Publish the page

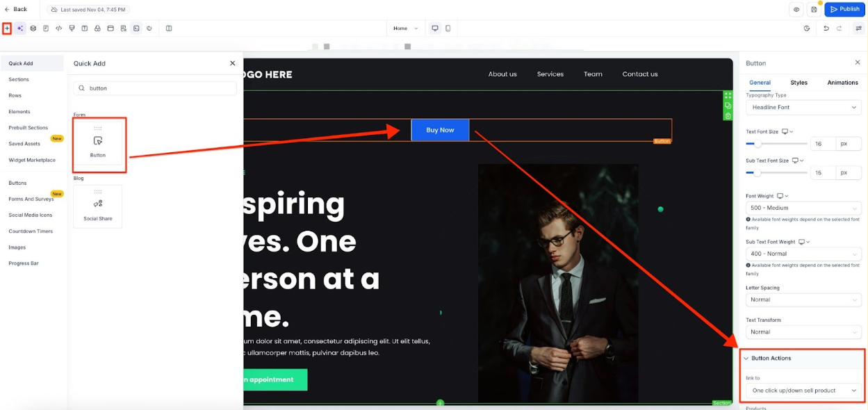(844, 9)
